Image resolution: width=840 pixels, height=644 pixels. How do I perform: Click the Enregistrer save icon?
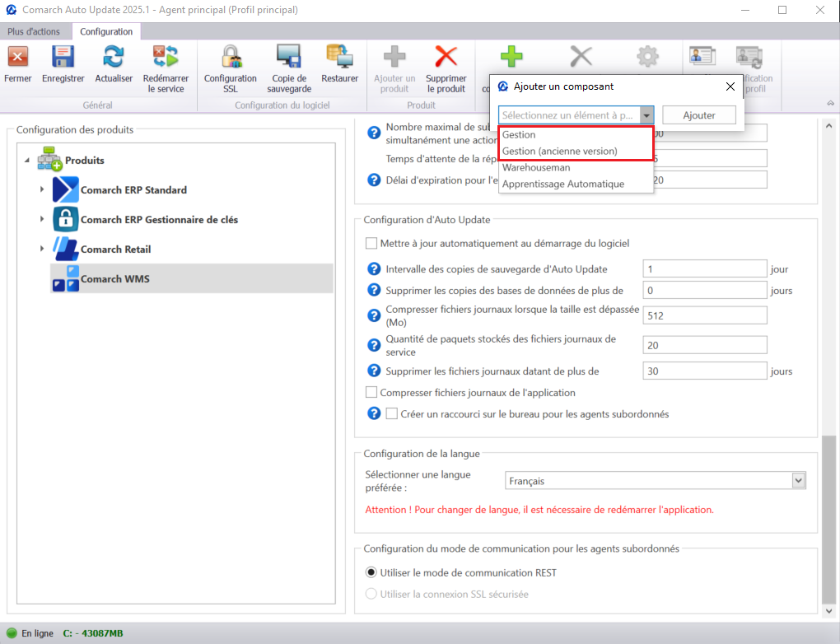point(63,57)
